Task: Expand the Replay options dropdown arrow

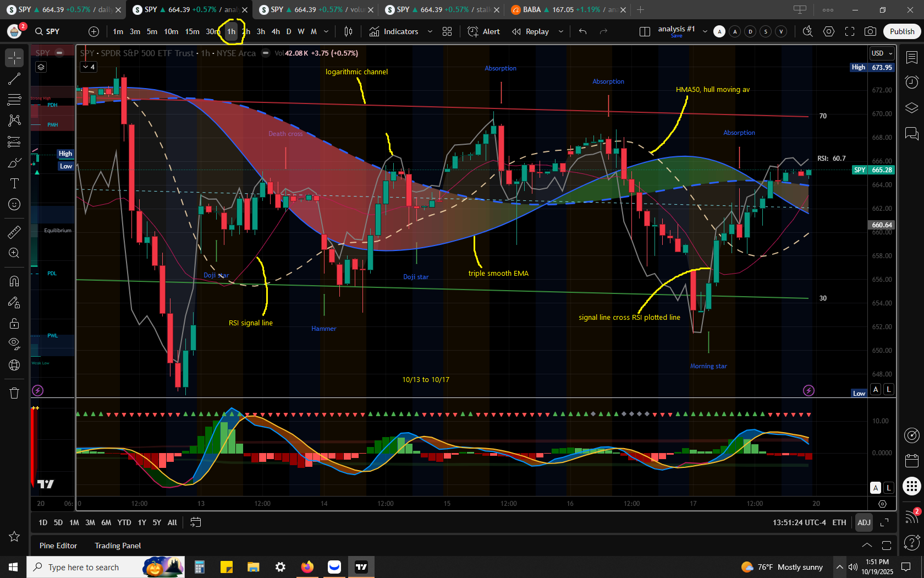Action: coord(561,31)
